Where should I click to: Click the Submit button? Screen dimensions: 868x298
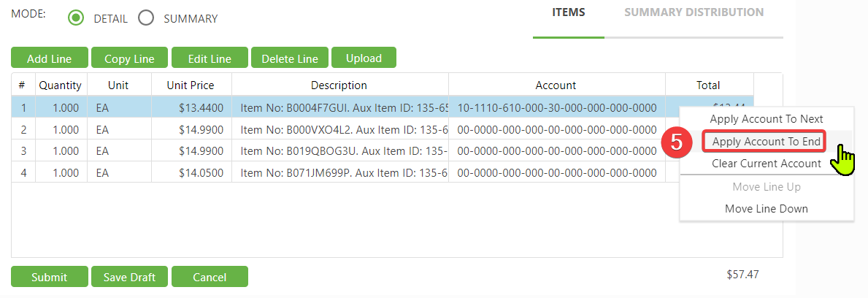tap(49, 277)
